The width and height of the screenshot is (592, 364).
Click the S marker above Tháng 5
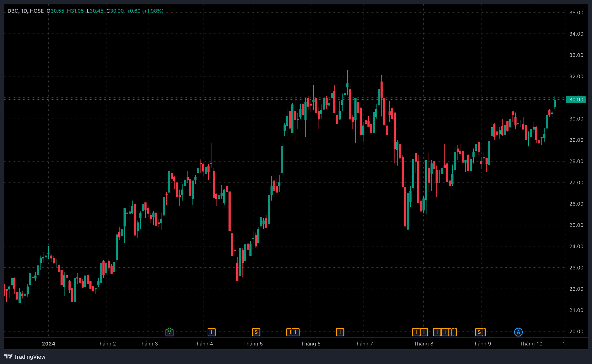coord(256,332)
